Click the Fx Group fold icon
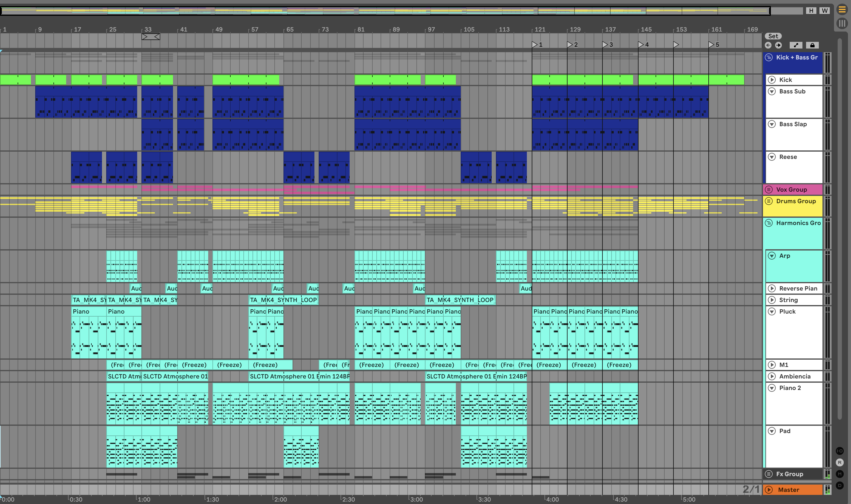This screenshot has width=851, height=504. (769, 474)
